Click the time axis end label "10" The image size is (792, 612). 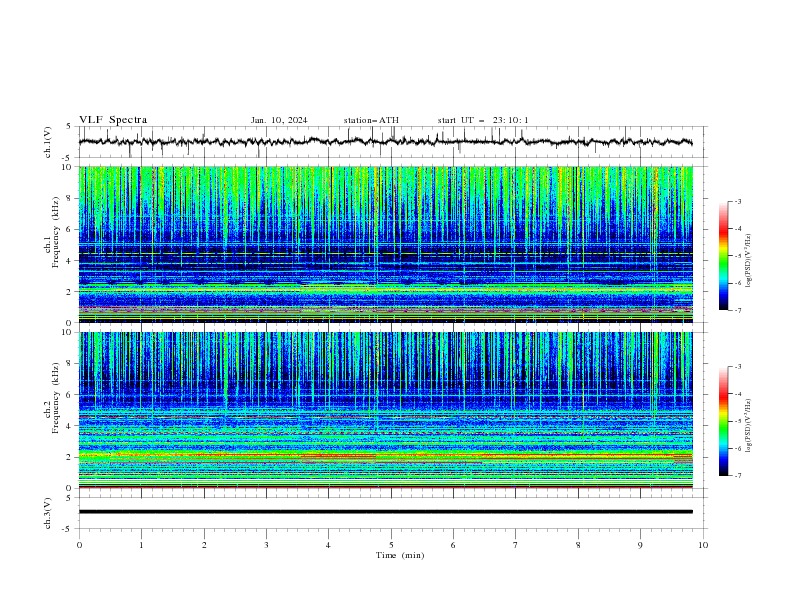[703, 545]
